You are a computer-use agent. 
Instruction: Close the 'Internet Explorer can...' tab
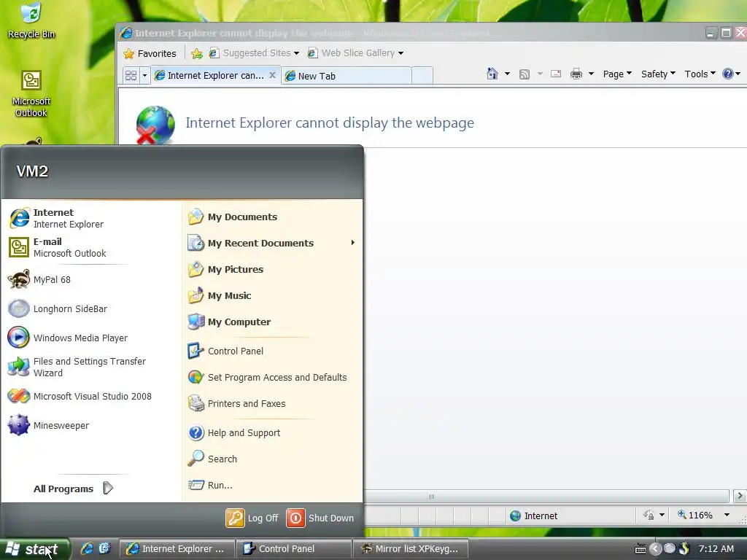click(273, 75)
